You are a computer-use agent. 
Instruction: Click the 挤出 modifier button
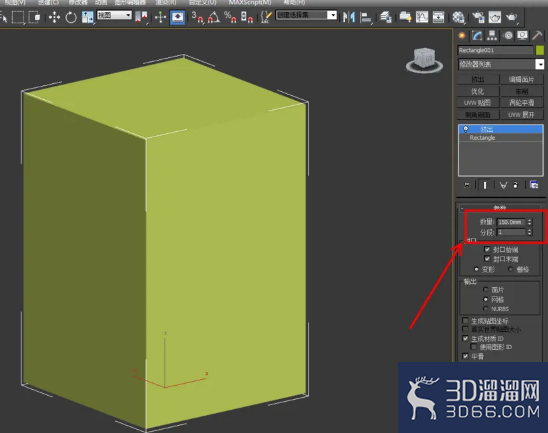click(478, 80)
